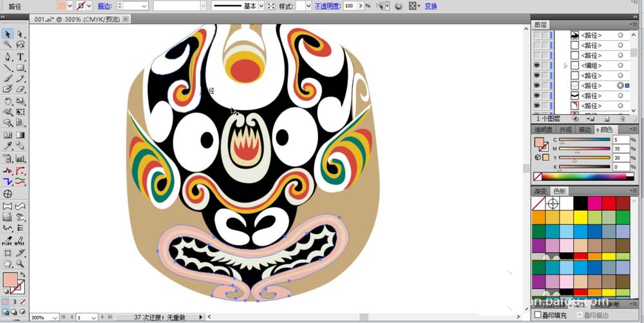Expand the 编组 group in layers
The image size is (644, 323).
[565, 65]
